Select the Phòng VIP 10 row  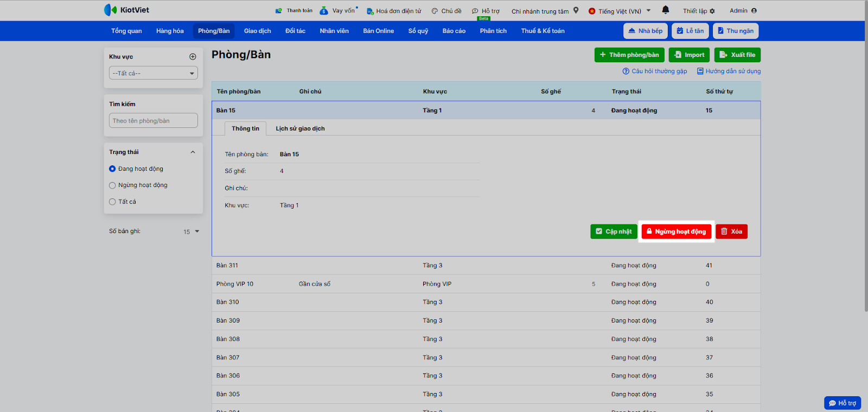486,284
